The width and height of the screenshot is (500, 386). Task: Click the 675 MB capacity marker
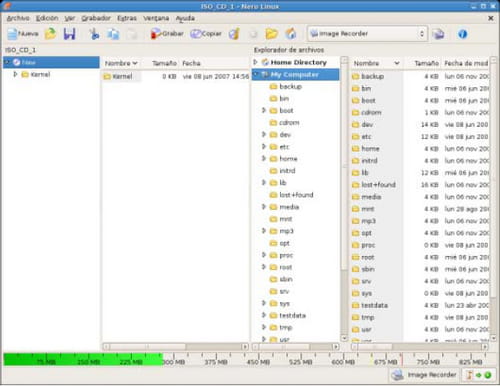point(385,362)
